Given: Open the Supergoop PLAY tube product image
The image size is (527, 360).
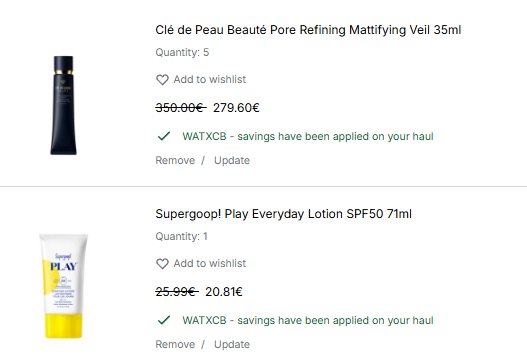Looking at the screenshot, I should 64,286.
